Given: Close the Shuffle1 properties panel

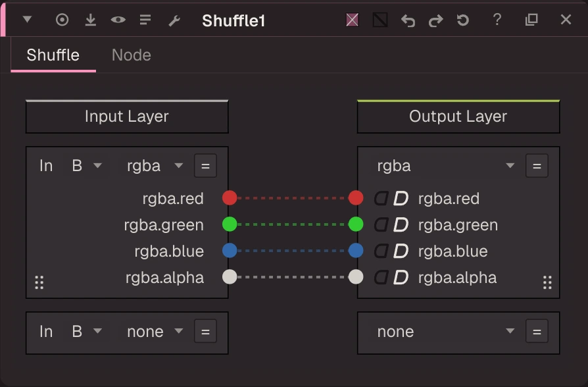Looking at the screenshot, I should [x=566, y=20].
